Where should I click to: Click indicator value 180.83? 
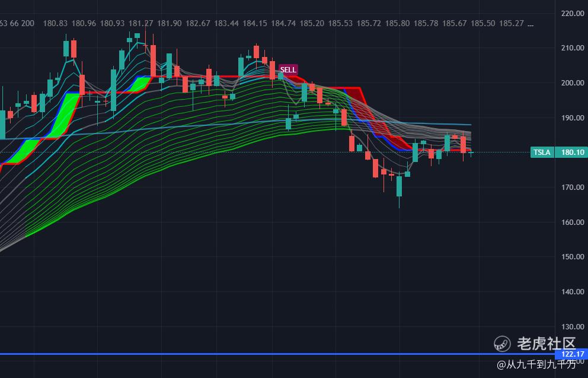(x=56, y=23)
